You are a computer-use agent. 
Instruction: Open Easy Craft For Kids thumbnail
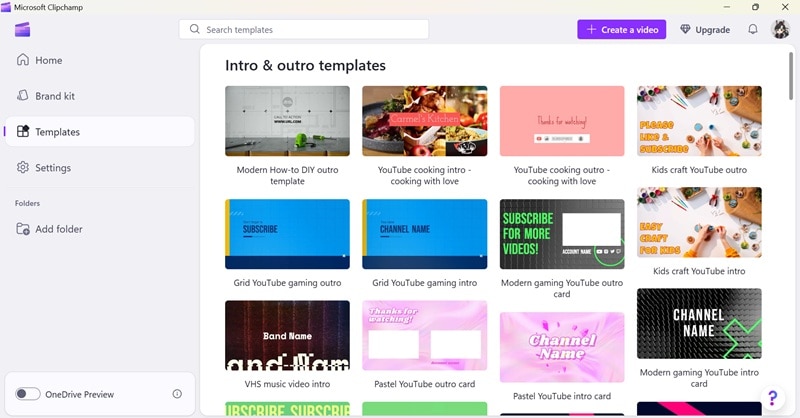(x=699, y=222)
